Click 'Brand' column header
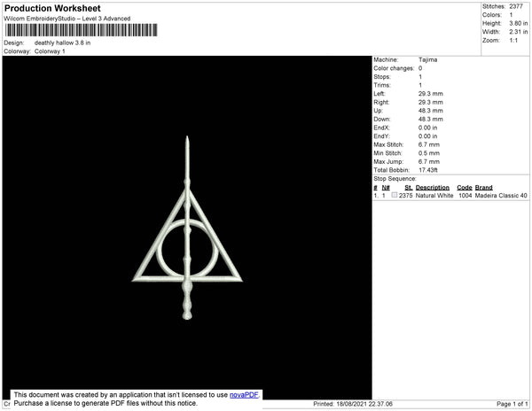 click(484, 188)
